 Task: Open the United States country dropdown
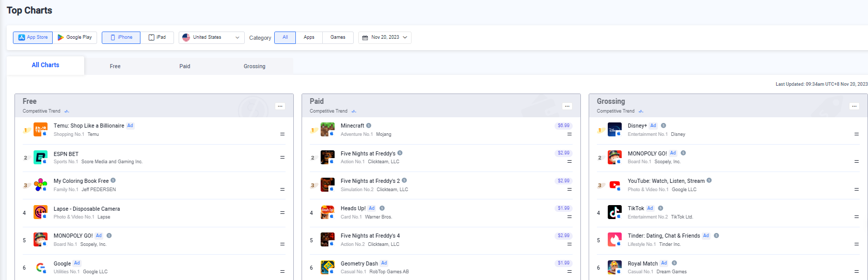(212, 37)
